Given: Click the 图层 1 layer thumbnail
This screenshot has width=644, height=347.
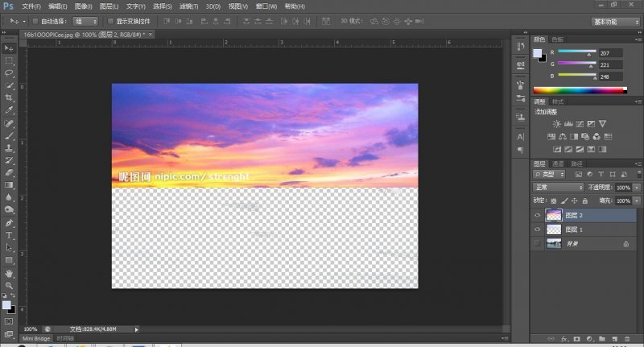Looking at the screenshot, I should point(554,229).
